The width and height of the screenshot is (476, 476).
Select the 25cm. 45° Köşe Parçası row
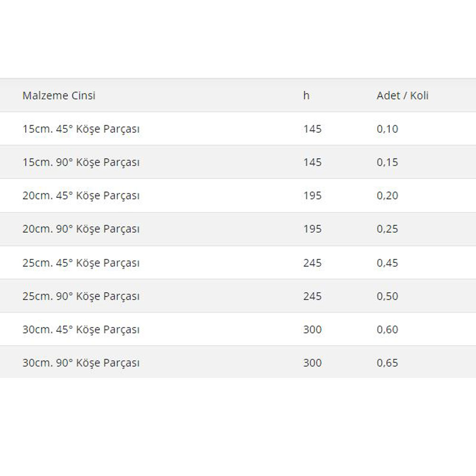tap(238, 263)
